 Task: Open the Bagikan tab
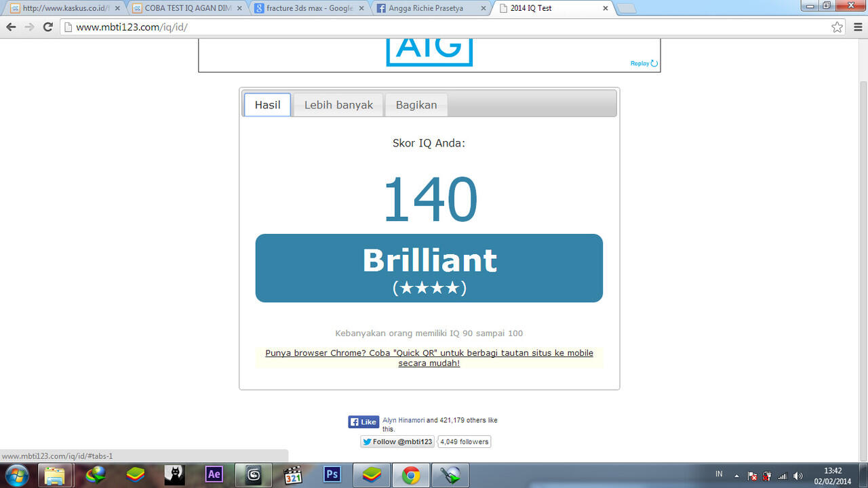pyautogui.click(x=416, y=105)
